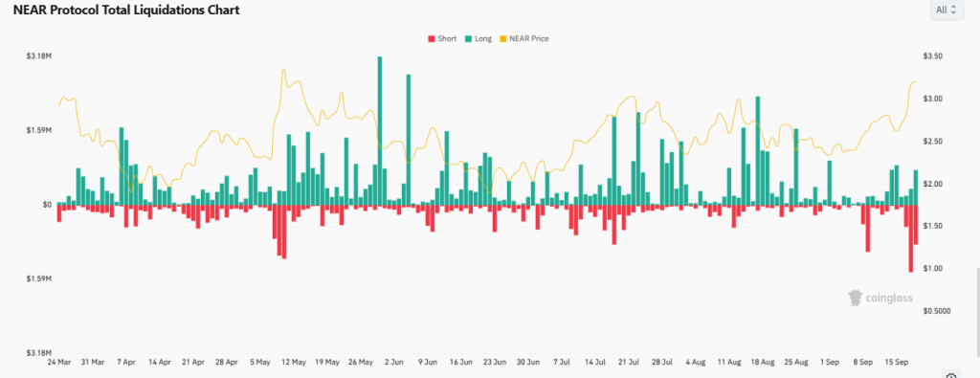Click the 16 Jun date label
Image resolution: width=980 pixels, height=378 pixels.
pyautogui.click(x=461, y=362)
